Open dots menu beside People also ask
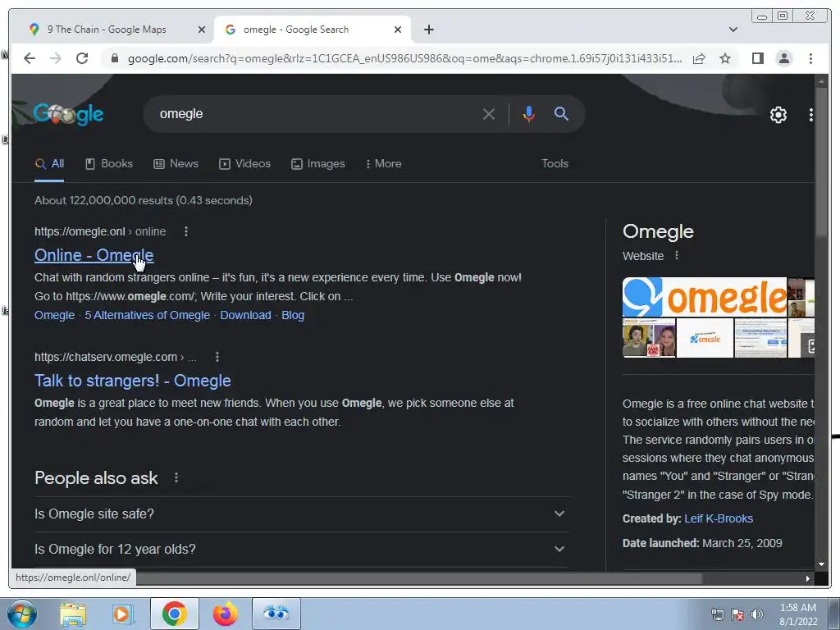 pyautogui.click(x=176, y=477)
